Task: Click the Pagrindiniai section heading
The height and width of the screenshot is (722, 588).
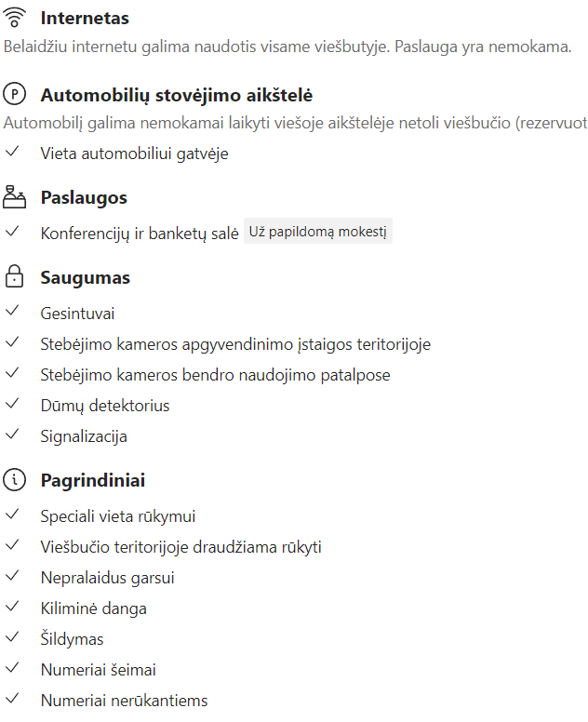Action: click(x=93, y=480)
